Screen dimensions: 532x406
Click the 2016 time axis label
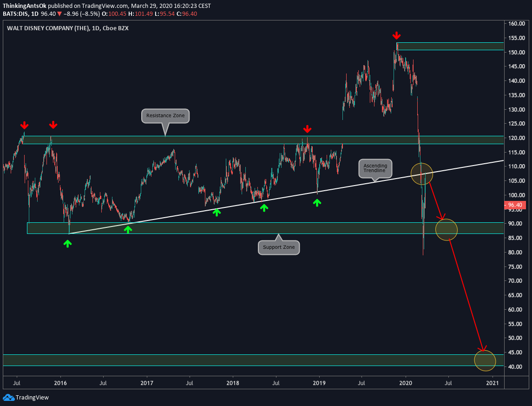60,383
